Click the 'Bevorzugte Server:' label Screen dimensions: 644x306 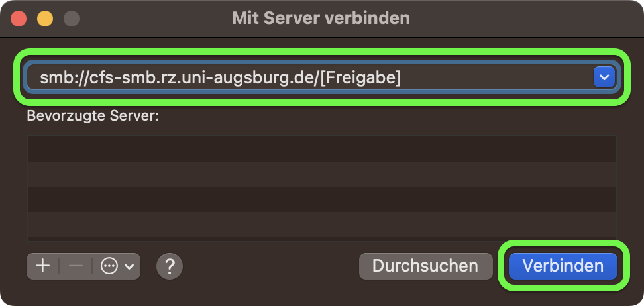tap(93, 116)
